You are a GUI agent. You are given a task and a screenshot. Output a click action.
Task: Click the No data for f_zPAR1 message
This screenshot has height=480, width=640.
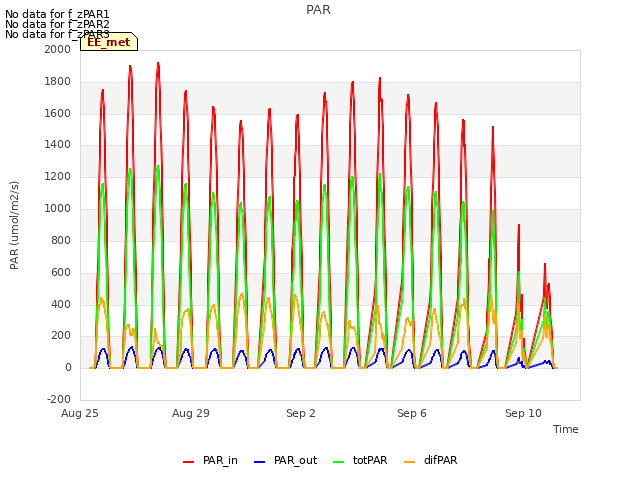pyautogui.click(x=57, y=14)
